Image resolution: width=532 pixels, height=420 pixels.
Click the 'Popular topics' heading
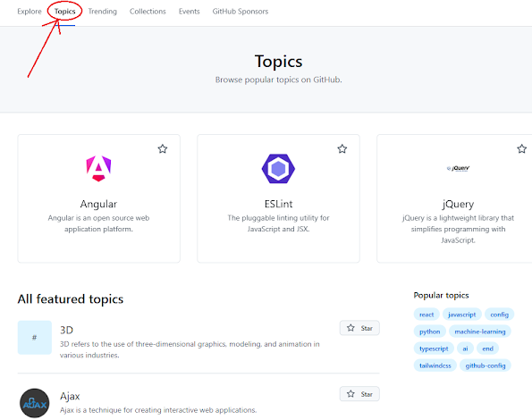[x=441, y=295]
